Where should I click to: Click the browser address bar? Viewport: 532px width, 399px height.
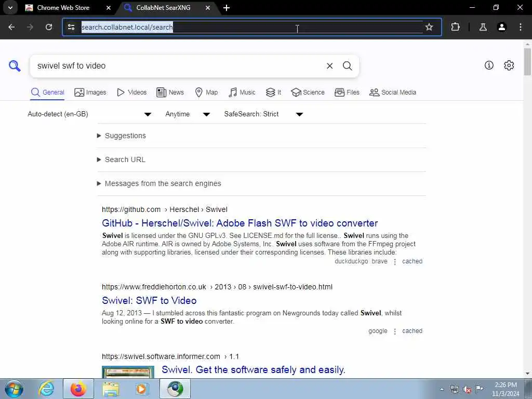[x=251, y=27]
